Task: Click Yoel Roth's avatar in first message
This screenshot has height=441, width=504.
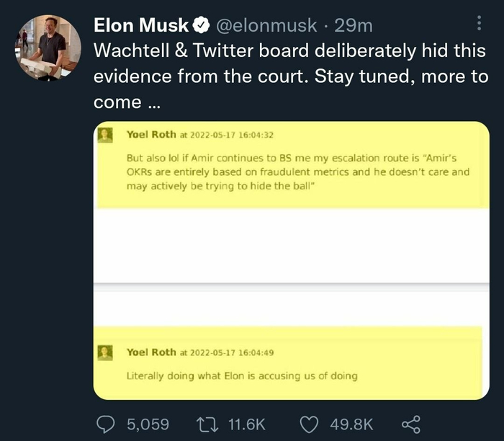Action: tap(106, 135)
